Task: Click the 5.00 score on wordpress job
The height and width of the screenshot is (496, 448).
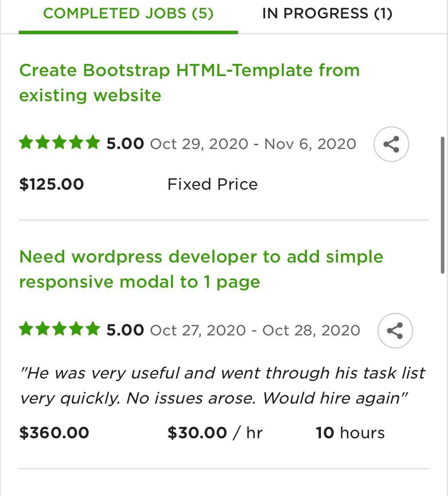Action: 125,330
